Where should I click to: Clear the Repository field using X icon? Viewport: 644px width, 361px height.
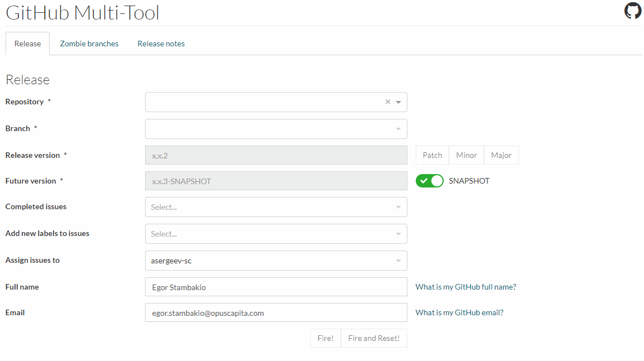pos(388,102)
